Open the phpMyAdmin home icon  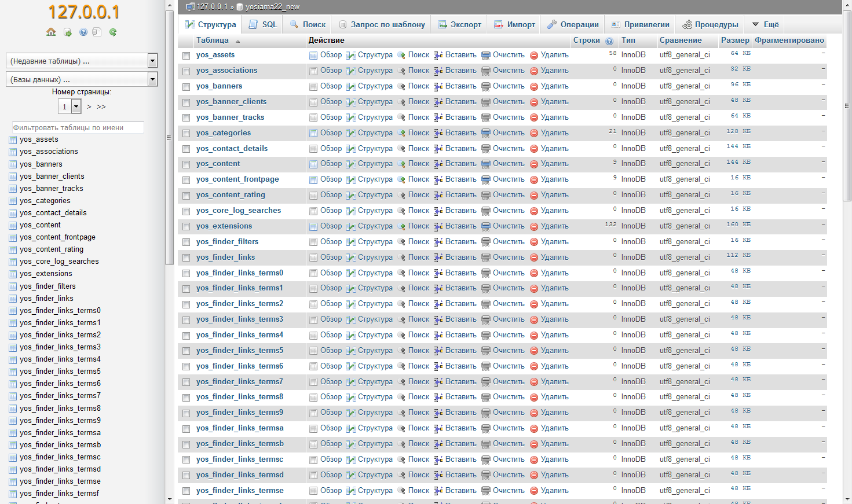51,32
